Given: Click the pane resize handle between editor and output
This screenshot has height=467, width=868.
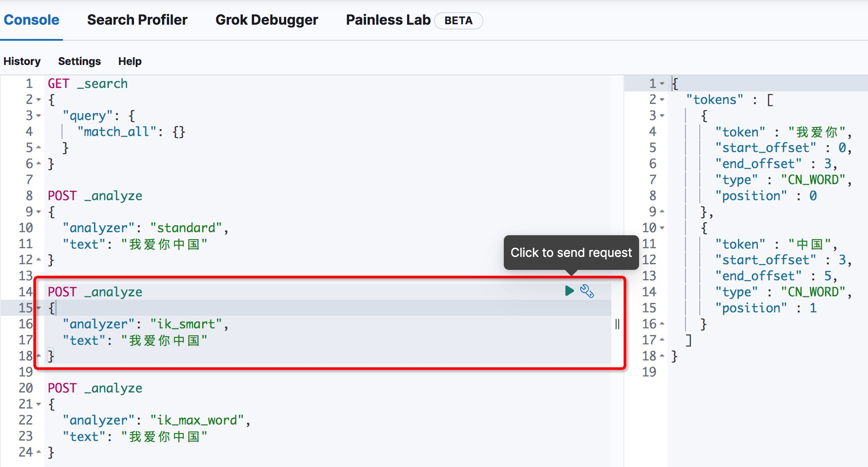Looking at the screenshot, I should coord(617,324).
